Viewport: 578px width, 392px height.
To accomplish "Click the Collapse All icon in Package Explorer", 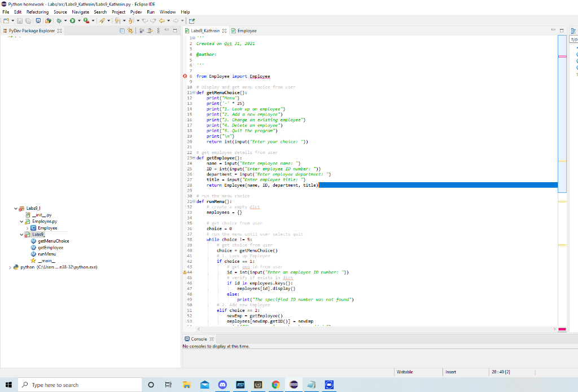I will 122,31.
